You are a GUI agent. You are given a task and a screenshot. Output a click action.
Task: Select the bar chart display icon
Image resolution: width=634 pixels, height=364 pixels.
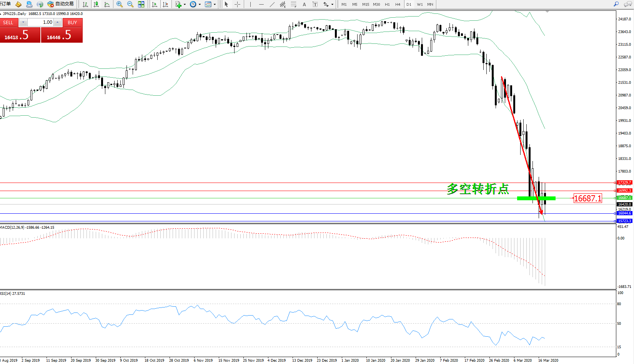tap(85, 5)
